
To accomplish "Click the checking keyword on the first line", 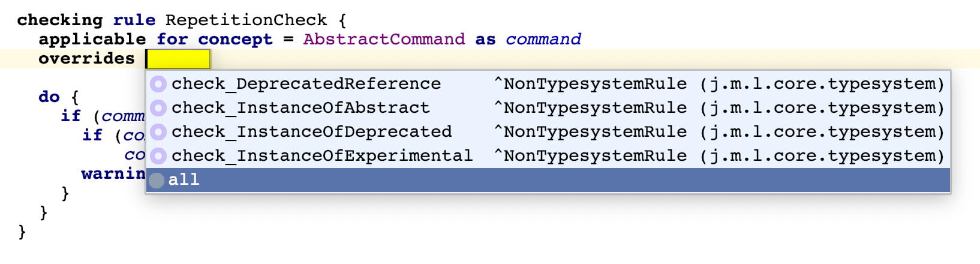I will (x=60, y=20).
